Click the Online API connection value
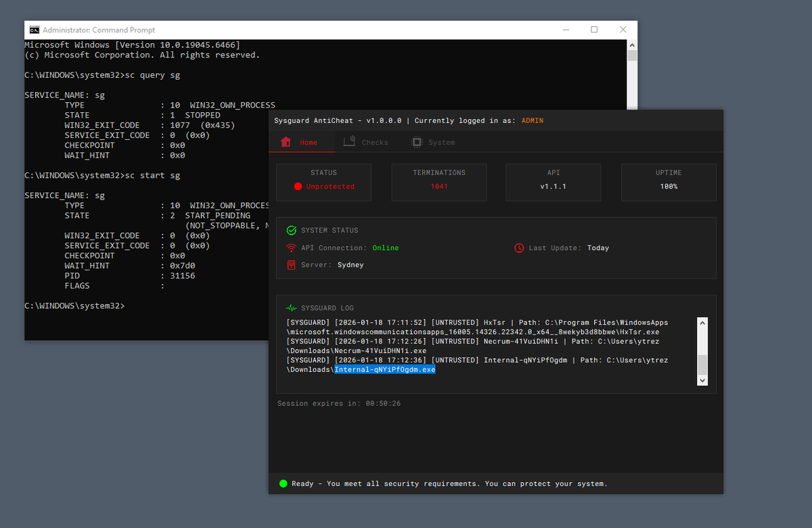This screenshot has width=812, height=528. coord(386,248)
